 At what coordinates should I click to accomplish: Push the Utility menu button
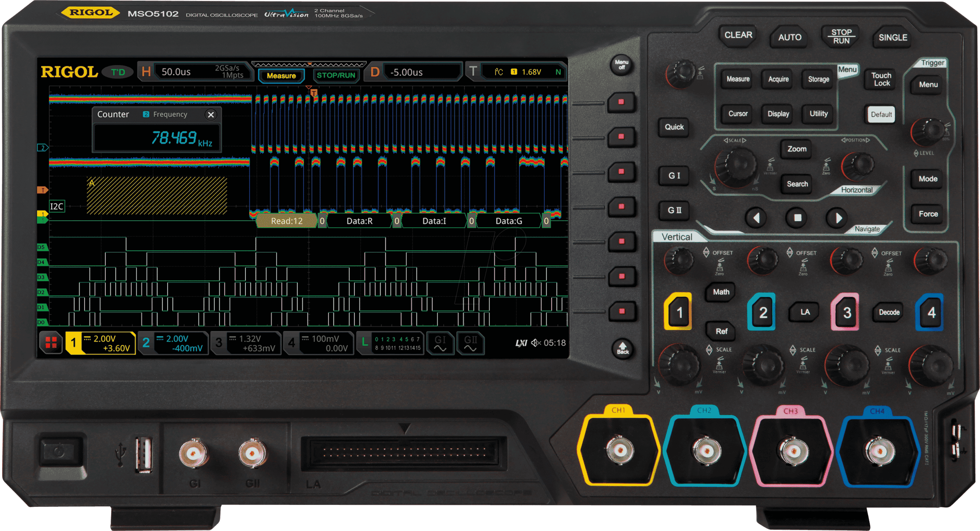pos(818,114)
